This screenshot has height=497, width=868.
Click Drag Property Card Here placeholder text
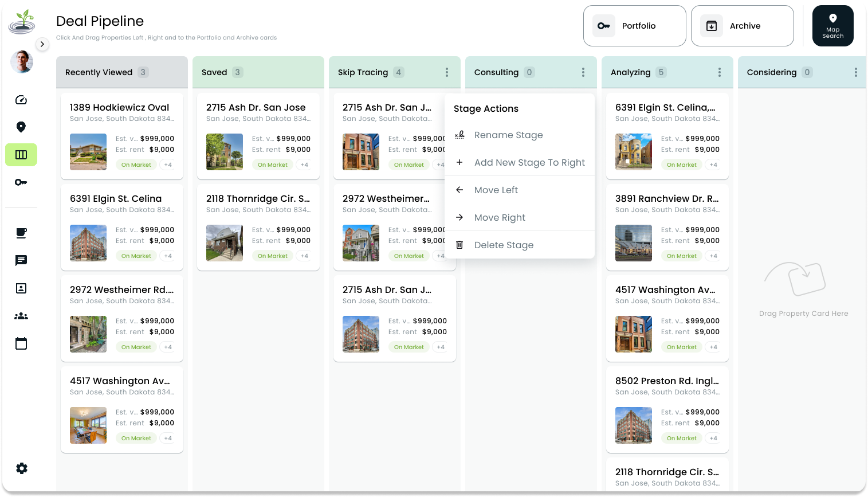(803, 314)
